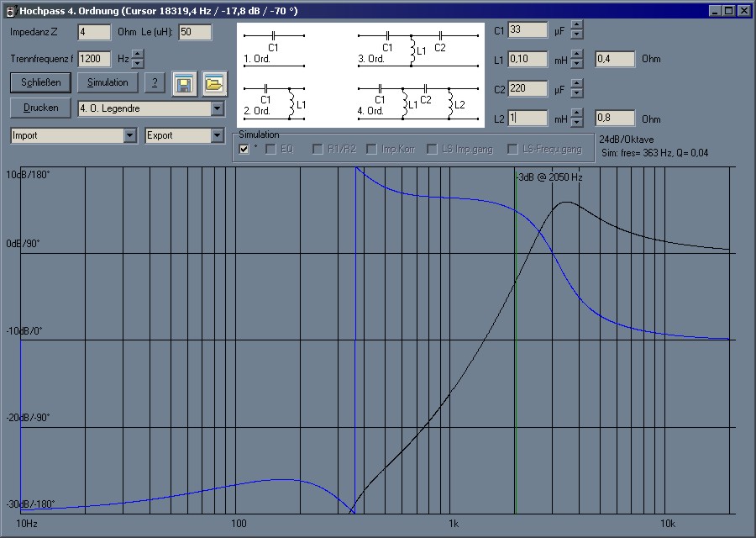Click the 1. Ord. circuit diagram
756x538 pixels.
pos(274,50)
